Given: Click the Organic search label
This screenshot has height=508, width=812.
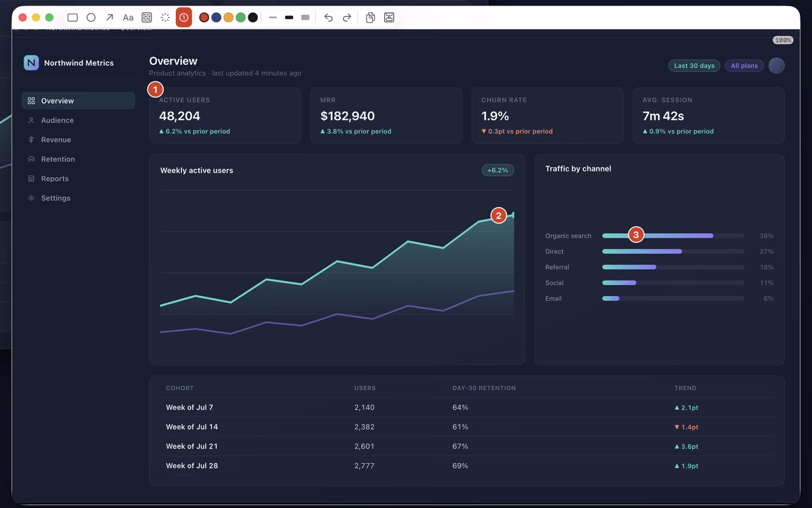Looking at the screenshot, I should tap(568, 236).
